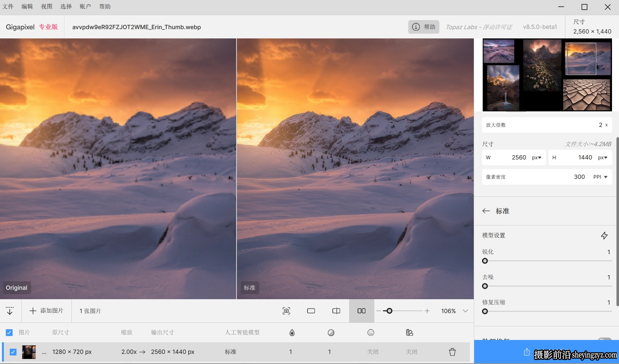Viewport: 619px width, 364px height.
Task: Select the navigator preview thumbnail
Action: click(x=547, y=75)
